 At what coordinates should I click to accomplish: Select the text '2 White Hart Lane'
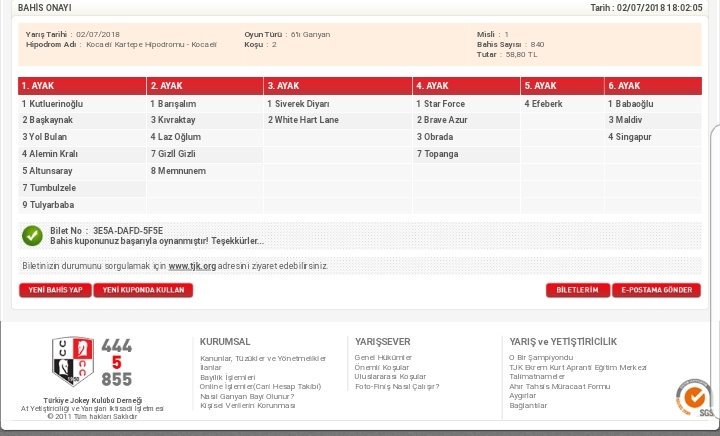click(303, 120)
